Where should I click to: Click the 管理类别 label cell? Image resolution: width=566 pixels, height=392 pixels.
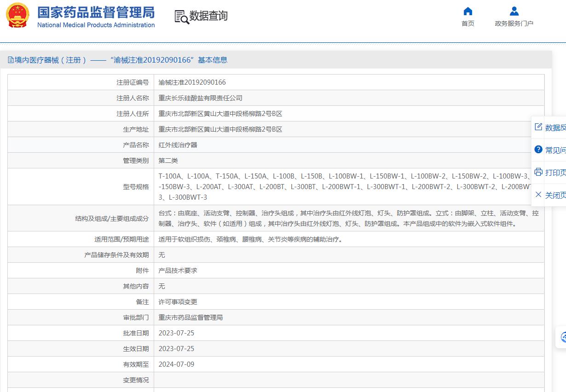[81, 161]
